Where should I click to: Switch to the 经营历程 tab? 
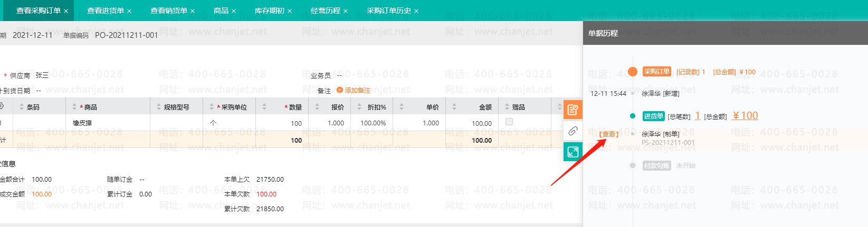pyautogui.click(x=326, y=11)
